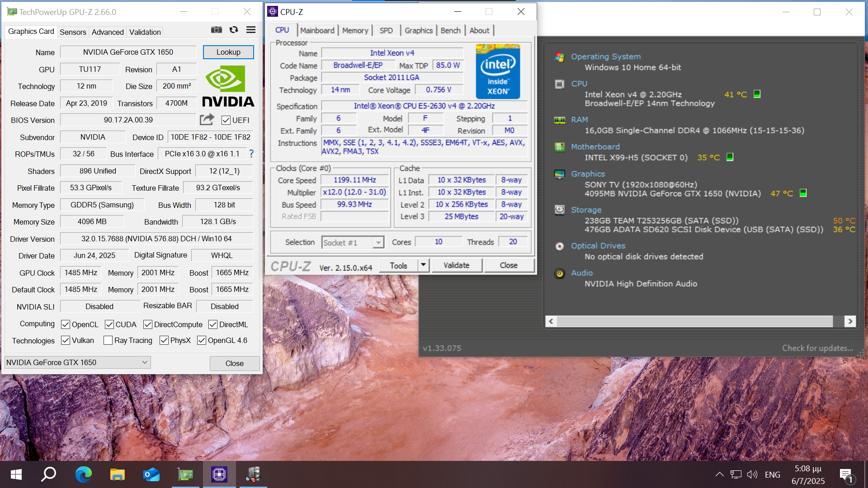Screen dimensions: 868x488
Task: Toggle the UEFI checkbox
Action: (226, 120)
